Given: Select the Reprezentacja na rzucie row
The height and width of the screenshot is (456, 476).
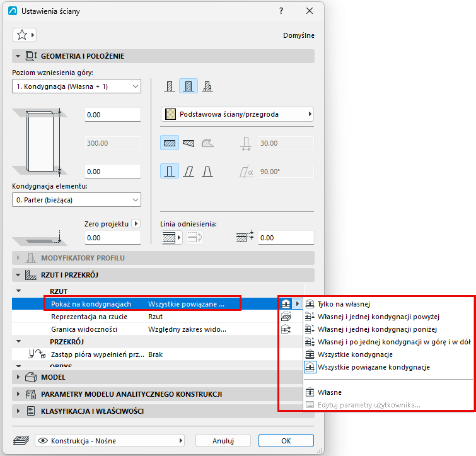Looking at the screenshot, I should coord(158,317).
